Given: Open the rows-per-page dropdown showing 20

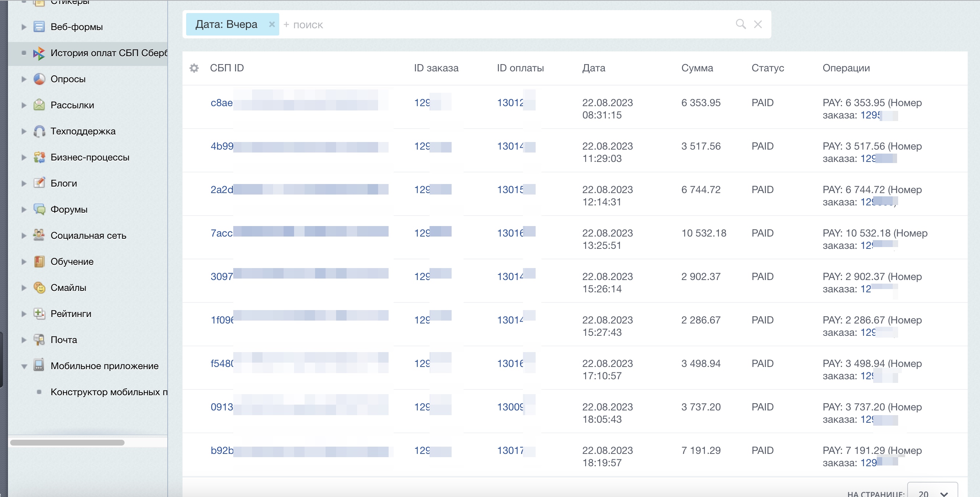Looking at the screenshot, I should [932, 492].
